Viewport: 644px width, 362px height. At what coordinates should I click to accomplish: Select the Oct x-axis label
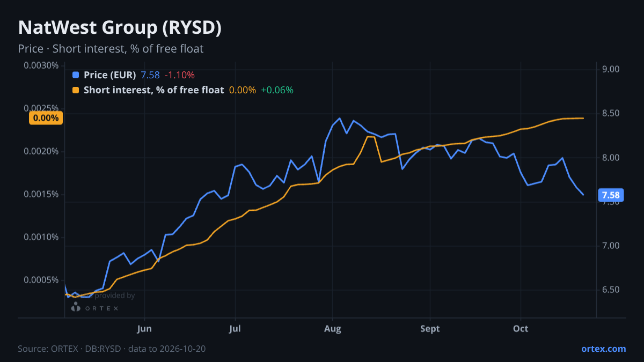pyautogui.click(x=521, y=328)
